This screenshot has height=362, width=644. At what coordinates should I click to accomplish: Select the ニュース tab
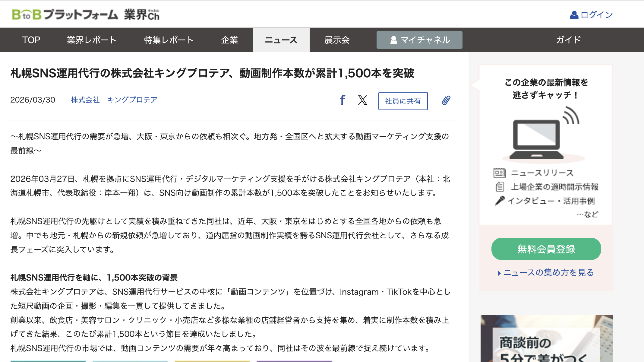point(281,40)
